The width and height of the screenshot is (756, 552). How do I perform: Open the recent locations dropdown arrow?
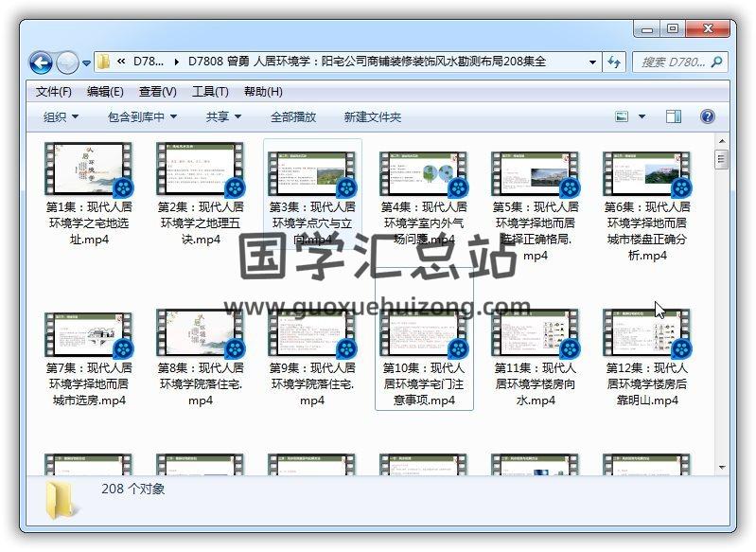click(x=86, y=62)
